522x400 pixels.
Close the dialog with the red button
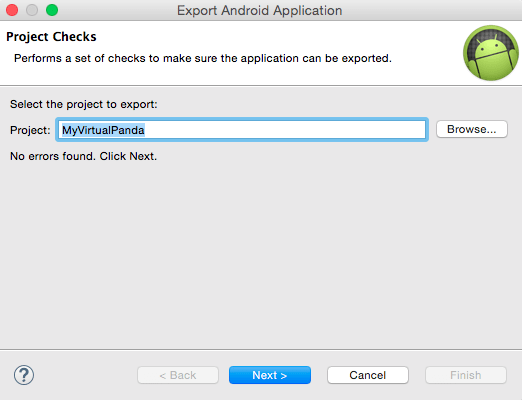tap(12, 10)
